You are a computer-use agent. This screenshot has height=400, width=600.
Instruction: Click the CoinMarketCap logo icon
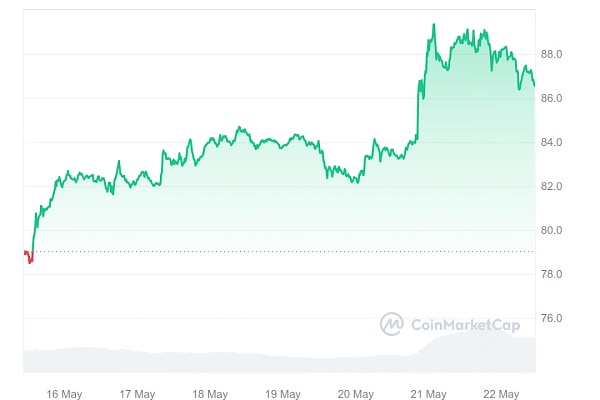click(391, 324)
